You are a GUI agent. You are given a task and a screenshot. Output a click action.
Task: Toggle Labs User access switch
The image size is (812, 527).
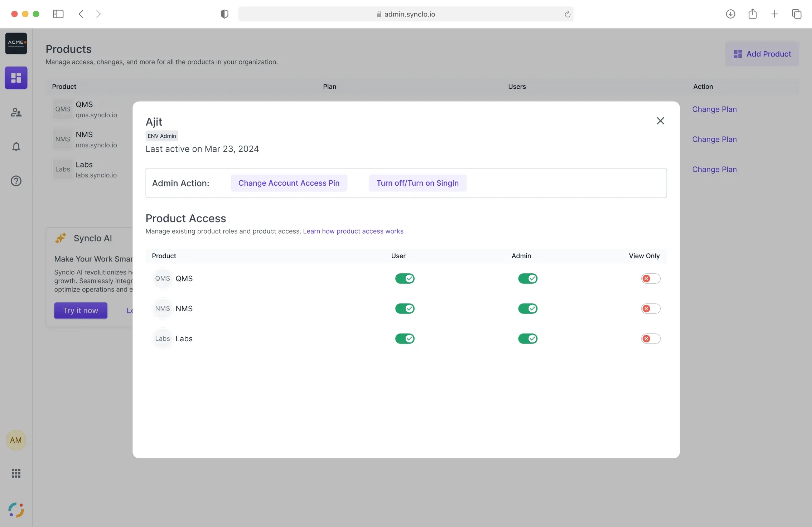pos(405,338)
